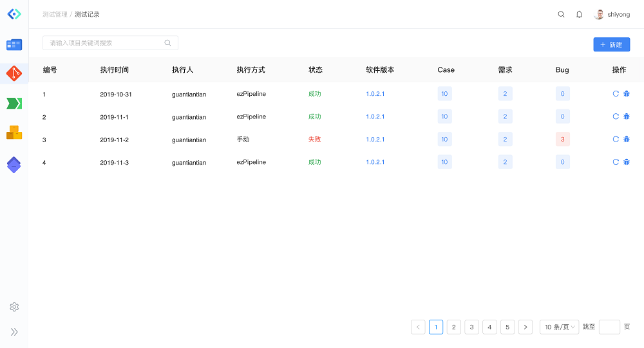Click the red Bug count 3 badge
This screenshot has width=644, height=348.
point(562,140)
